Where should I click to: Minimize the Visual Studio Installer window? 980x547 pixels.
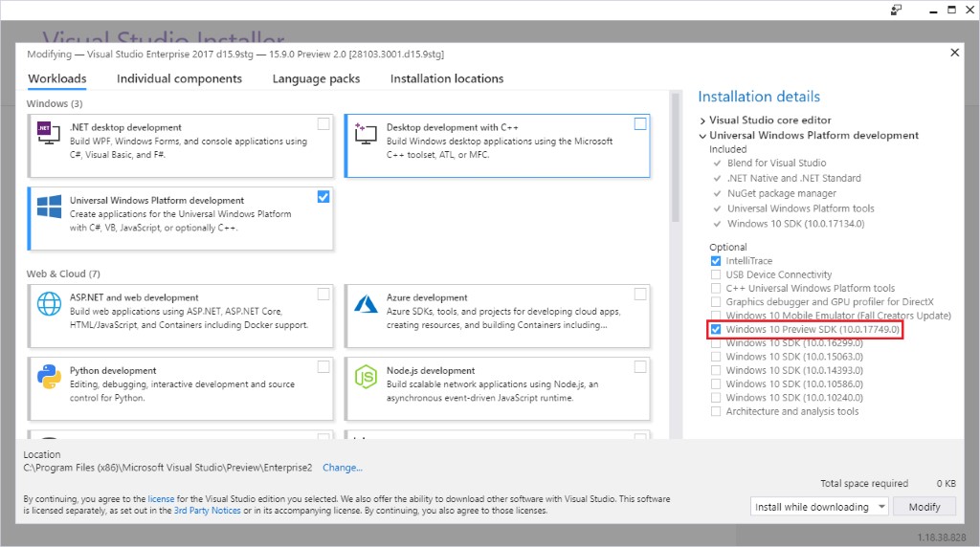click(x=933, y=10)
